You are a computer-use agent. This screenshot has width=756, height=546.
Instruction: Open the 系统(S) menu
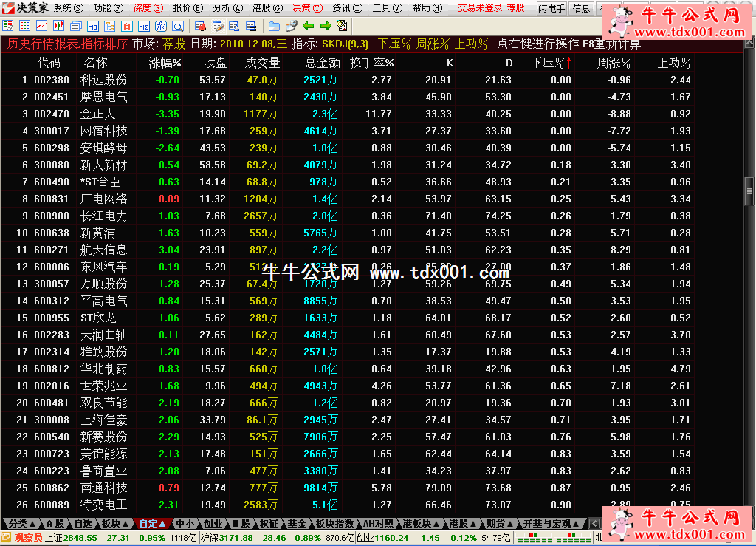click(x=69, y=8)
